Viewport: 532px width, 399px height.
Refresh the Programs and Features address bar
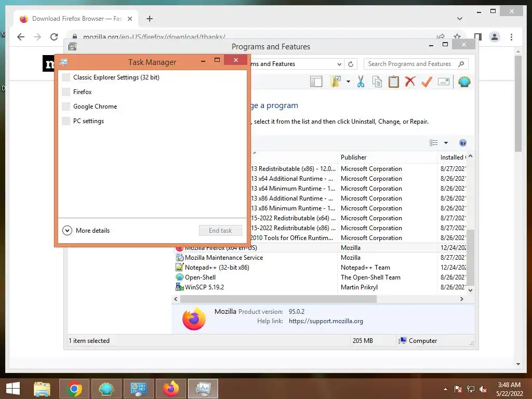pos(351,64)
